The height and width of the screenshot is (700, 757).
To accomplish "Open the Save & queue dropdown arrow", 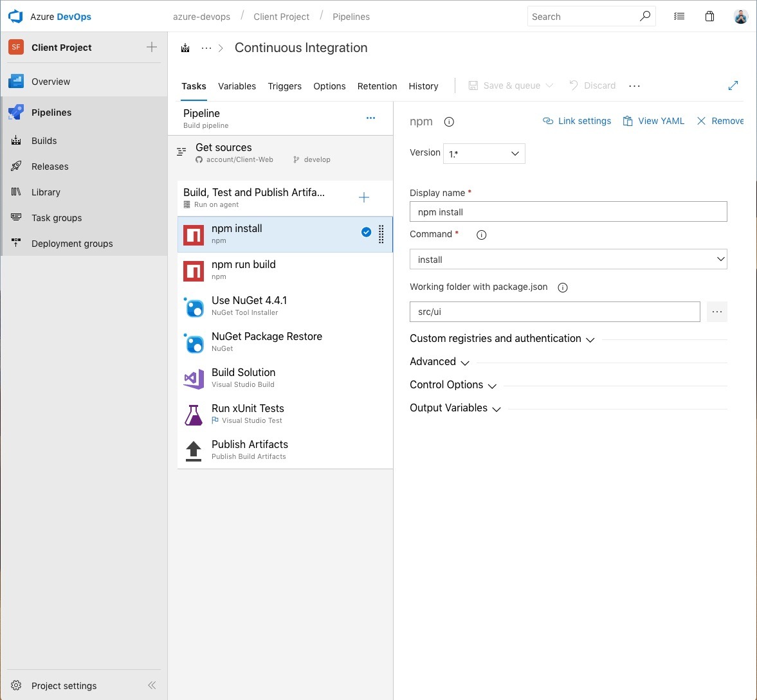I will (x=549, y=85).
